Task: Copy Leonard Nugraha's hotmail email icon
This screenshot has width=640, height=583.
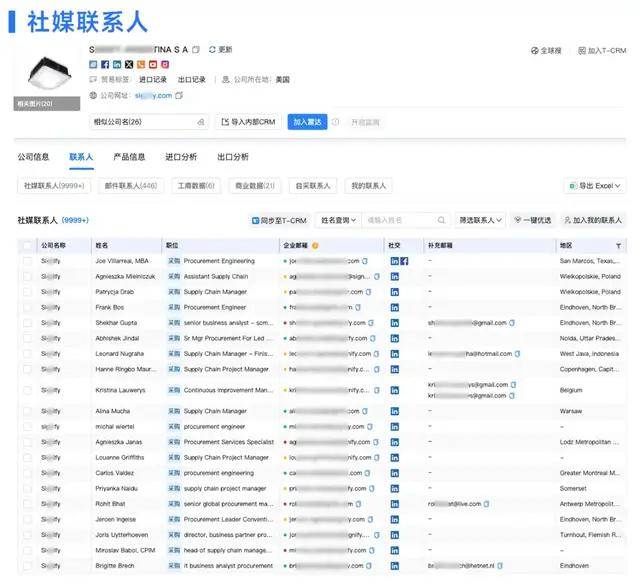Action: 518,354
